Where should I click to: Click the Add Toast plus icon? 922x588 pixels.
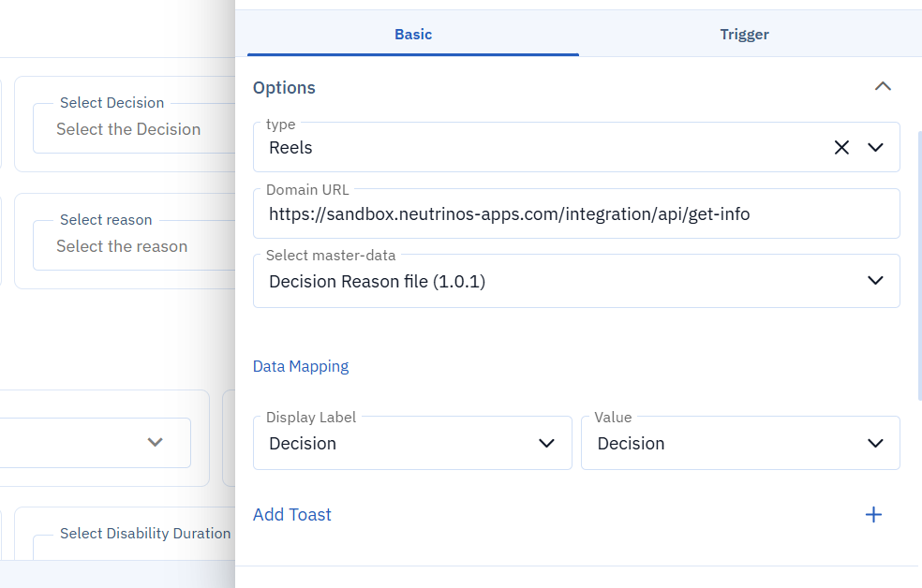(x=873, y=515)
